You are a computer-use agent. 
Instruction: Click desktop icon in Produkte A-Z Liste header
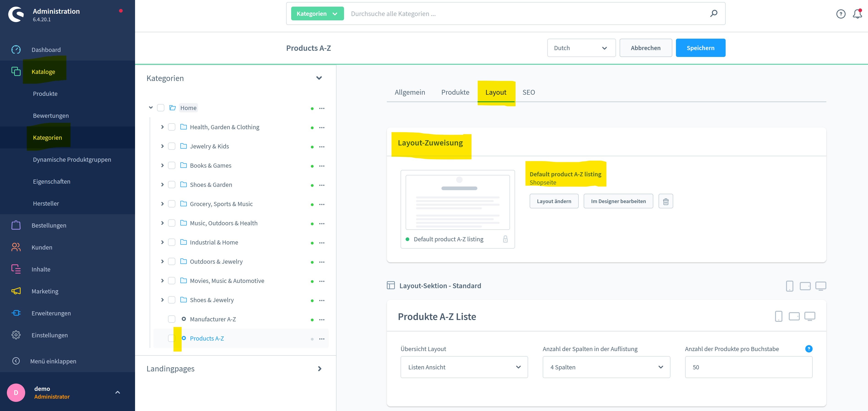(810, 316)
